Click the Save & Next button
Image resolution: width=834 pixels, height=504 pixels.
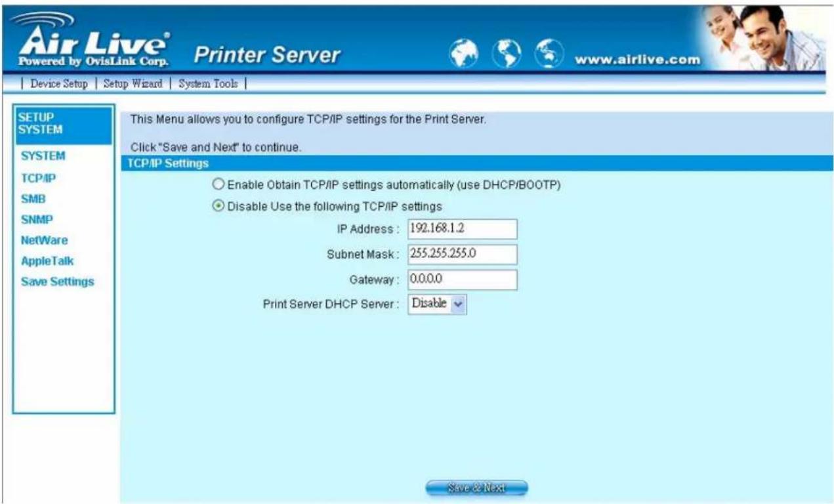point(476,488)
